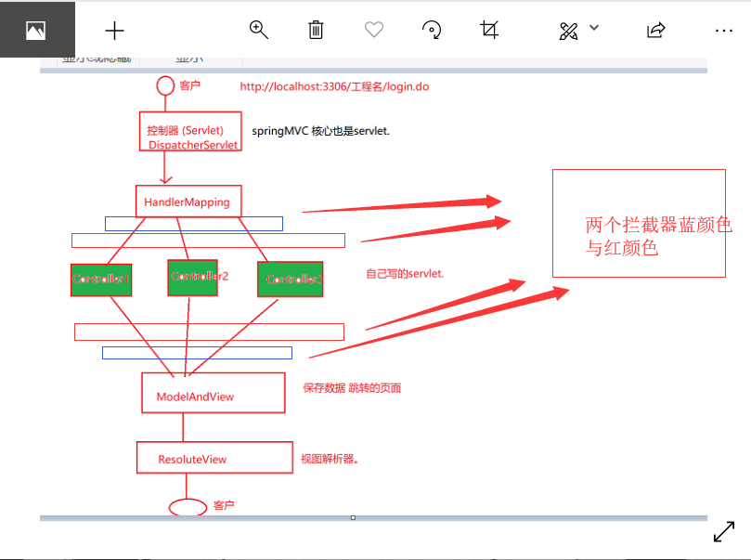Click the plus Add to button
The image size is (751, 560).
114,31
